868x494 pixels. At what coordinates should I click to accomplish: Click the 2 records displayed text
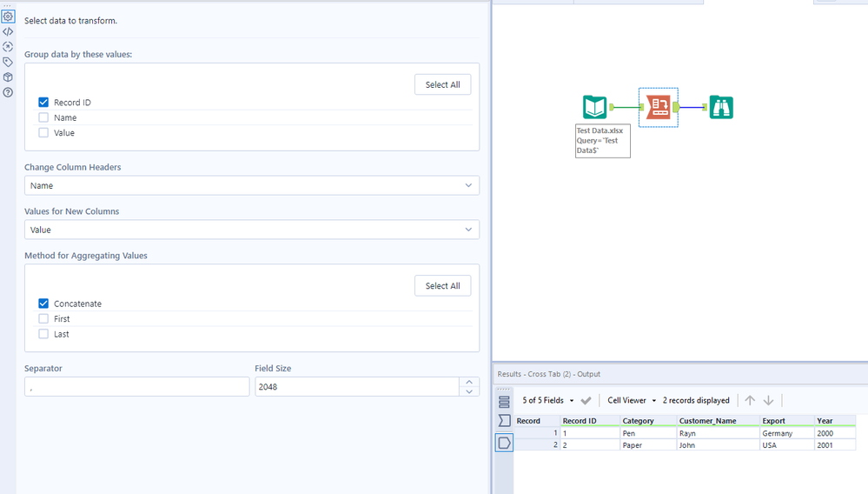[x=696, y=400]
